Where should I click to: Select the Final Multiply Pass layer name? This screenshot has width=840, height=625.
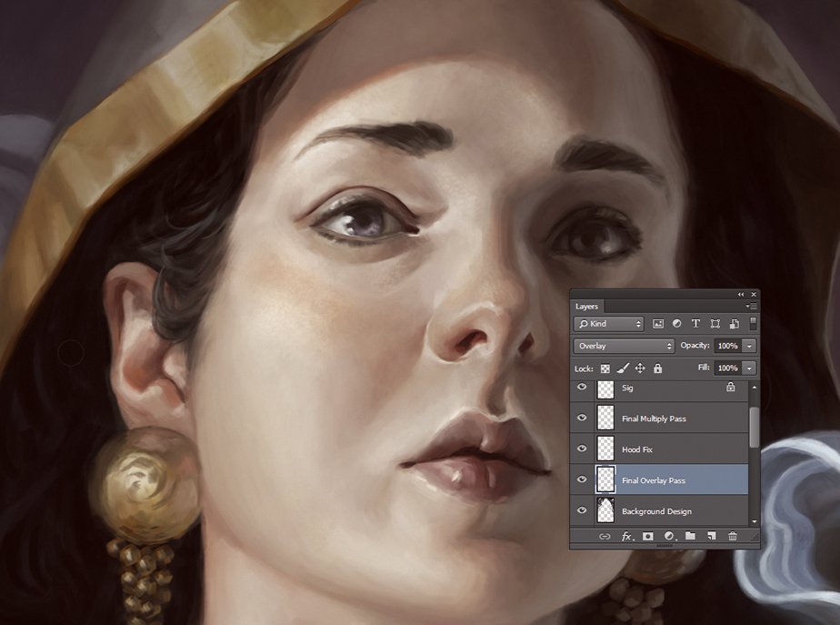click(654, 418)
